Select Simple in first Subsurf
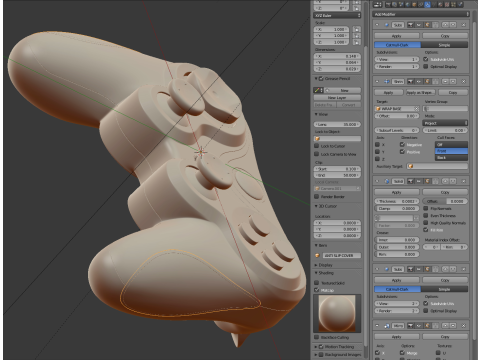The width and height of the screenshot is (480, 360). click(x=444, y=45)
